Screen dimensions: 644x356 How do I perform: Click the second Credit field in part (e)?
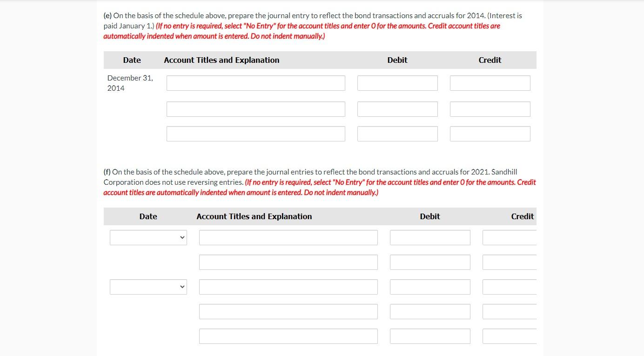coord(490,109)
